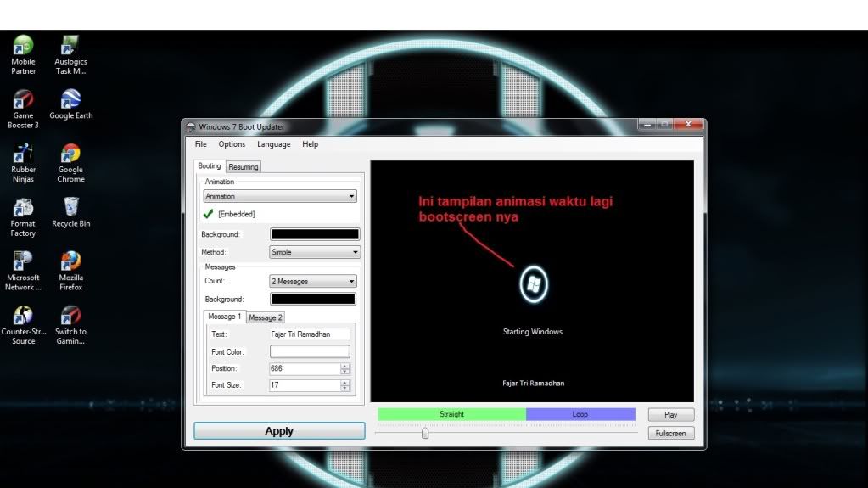Click Fajar Tri Ramadhan text in preview

[x=533, y=384]
